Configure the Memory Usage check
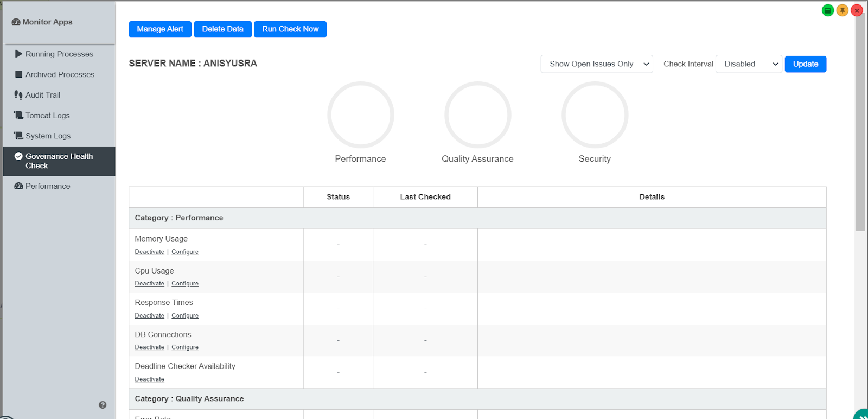The image size is (868, 419). pyautogui.click(x=185, y=252)
